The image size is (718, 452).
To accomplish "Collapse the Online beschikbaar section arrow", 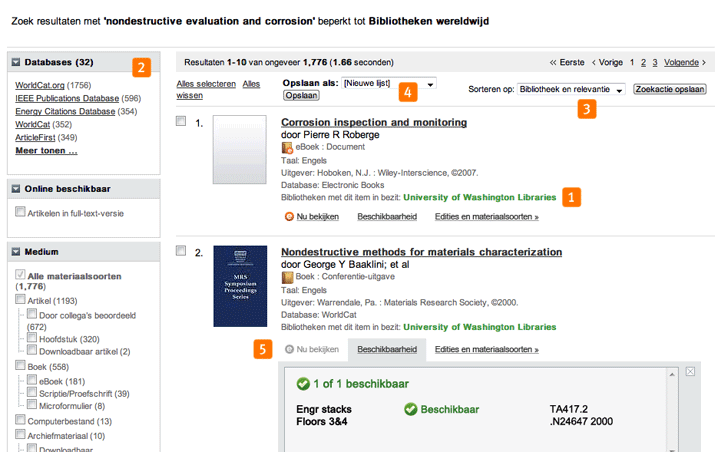I will pos(17,188).
